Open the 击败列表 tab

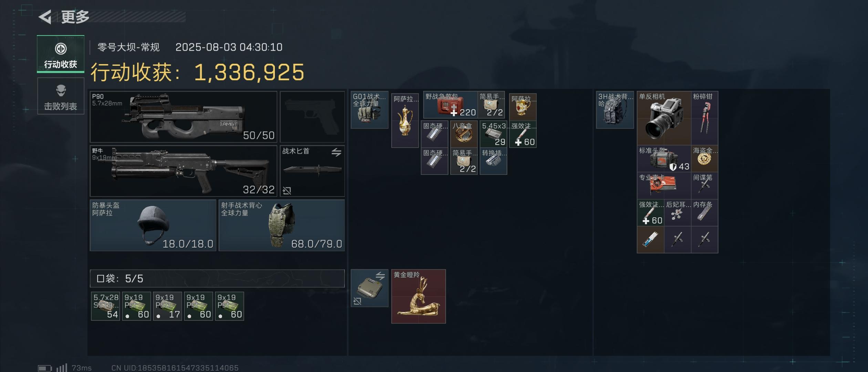(61, 96)
